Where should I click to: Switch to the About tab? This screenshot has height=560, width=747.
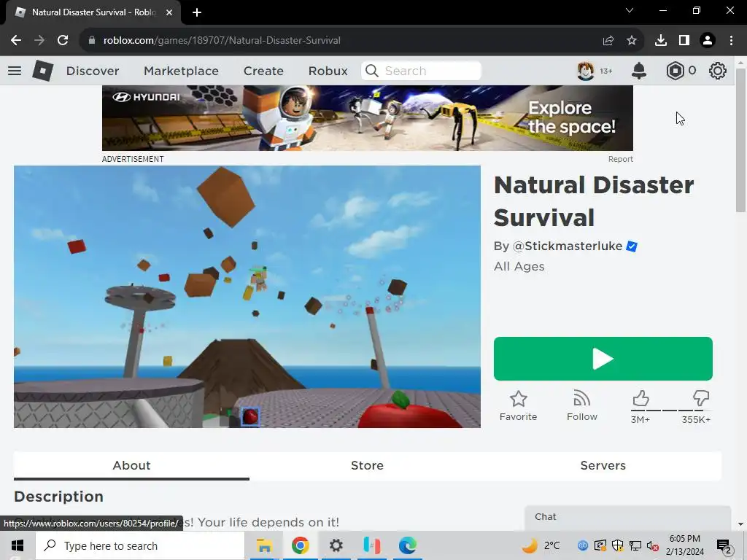(x=131, y=466)
